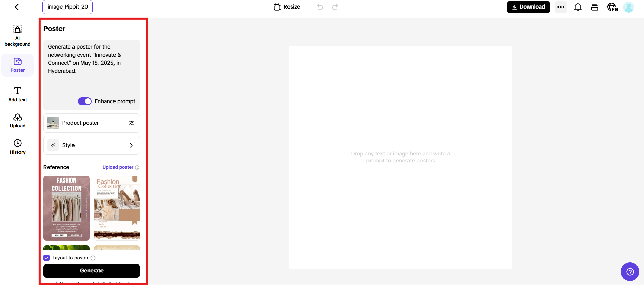Click the Generate button
The image size is (644, 285).
(92, 271)
